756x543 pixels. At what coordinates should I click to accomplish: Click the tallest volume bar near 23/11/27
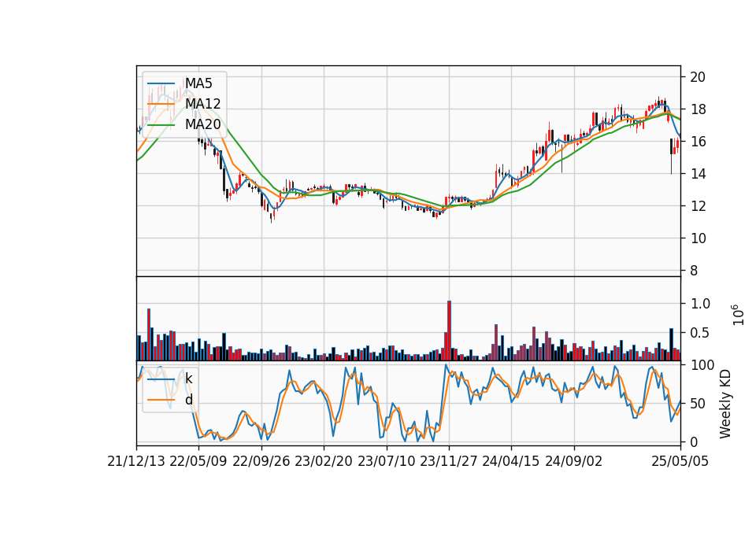tap(450, 331)
